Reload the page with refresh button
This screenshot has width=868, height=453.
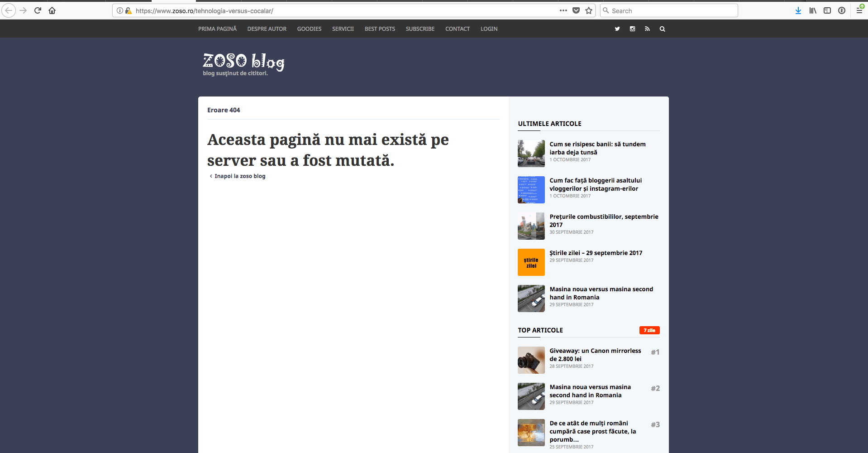38,10
